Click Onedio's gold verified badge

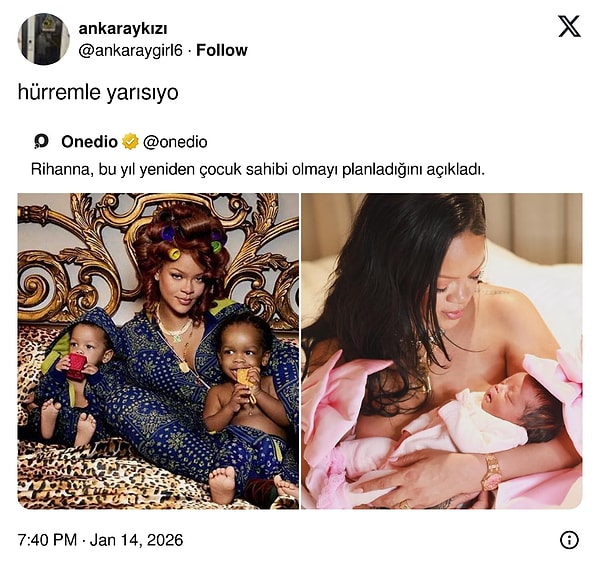(130, 142)
